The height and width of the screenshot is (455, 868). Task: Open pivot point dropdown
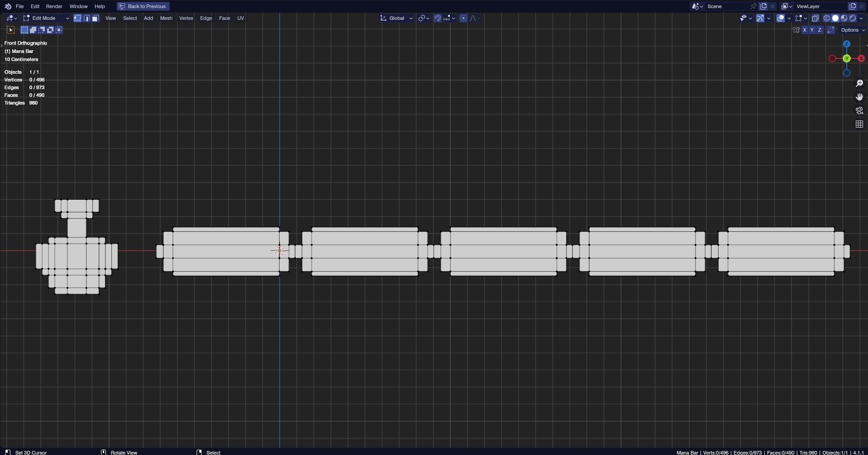424,18
